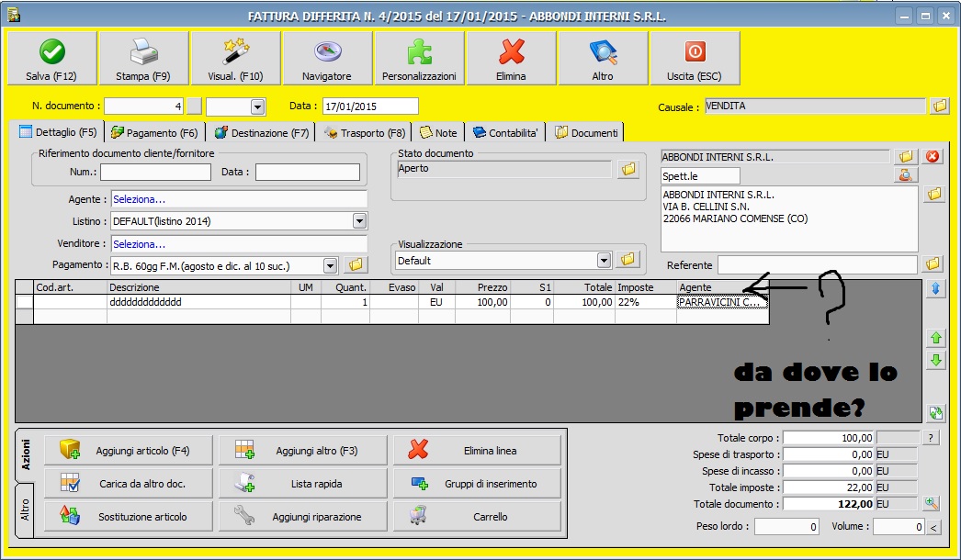
Task: Expand the Listino dropdown
Action: [360, 220]
